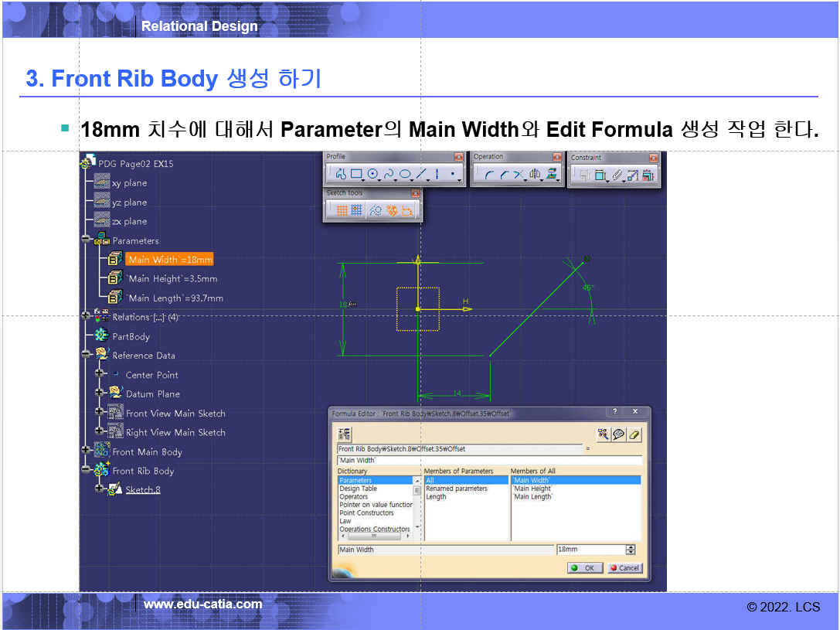Collapse the Parameters tree node
Viewport: 840px width, 630px height.
point(86,240)
